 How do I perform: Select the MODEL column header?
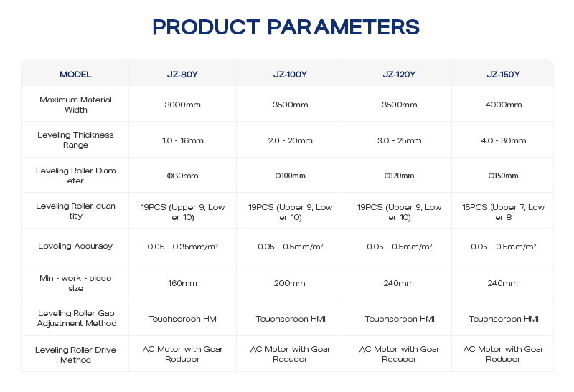coord(75,74)
